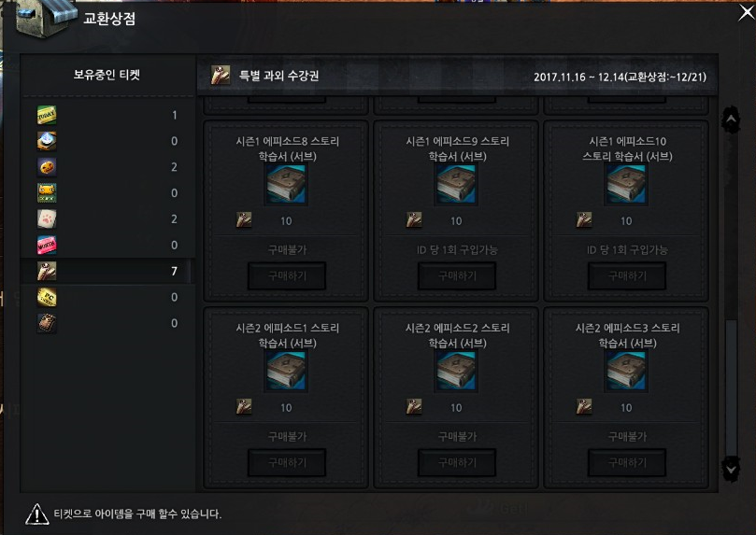This screenshot has width=756, height=535.
Task: Click 구매하기 under 시즌1 에피소드9 학습서
Action: [x=457, y=276]
